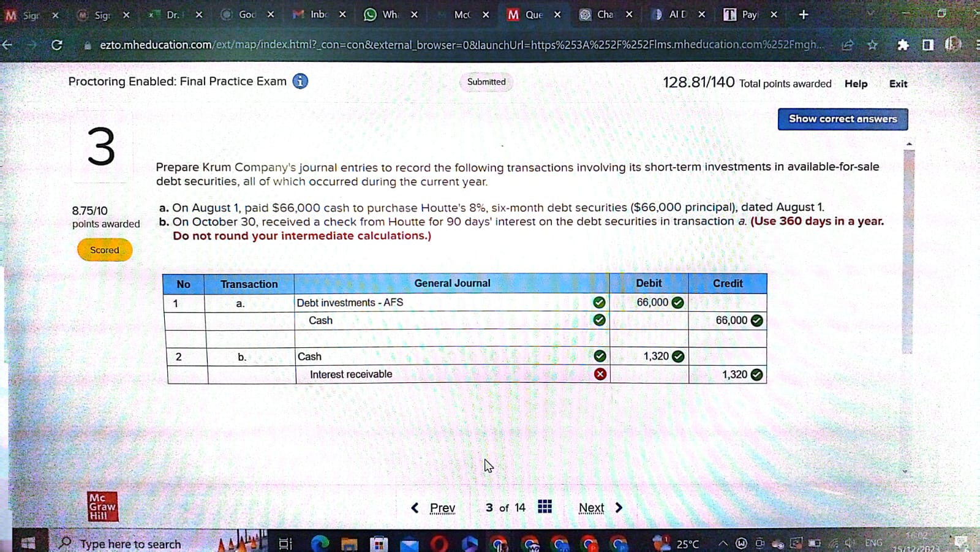980x552 pixels.
Task: Click the McGraw Hill logo
Action: (102, 507)
